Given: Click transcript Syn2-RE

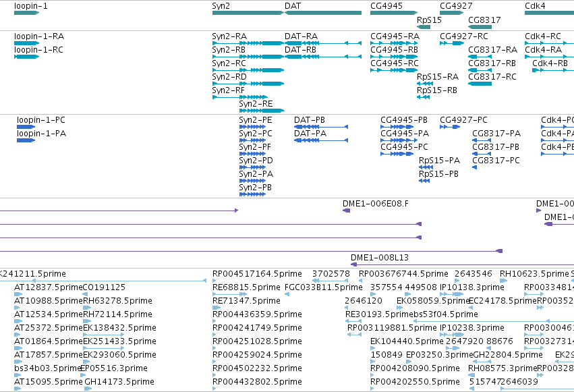Looking at the screenshot, I should click(x=262, y=111).
